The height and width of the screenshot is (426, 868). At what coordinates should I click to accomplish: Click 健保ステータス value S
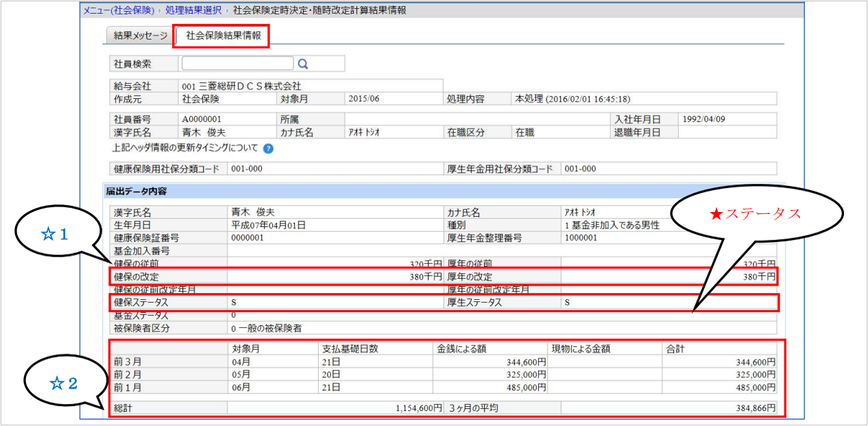[x=234, y=303]
